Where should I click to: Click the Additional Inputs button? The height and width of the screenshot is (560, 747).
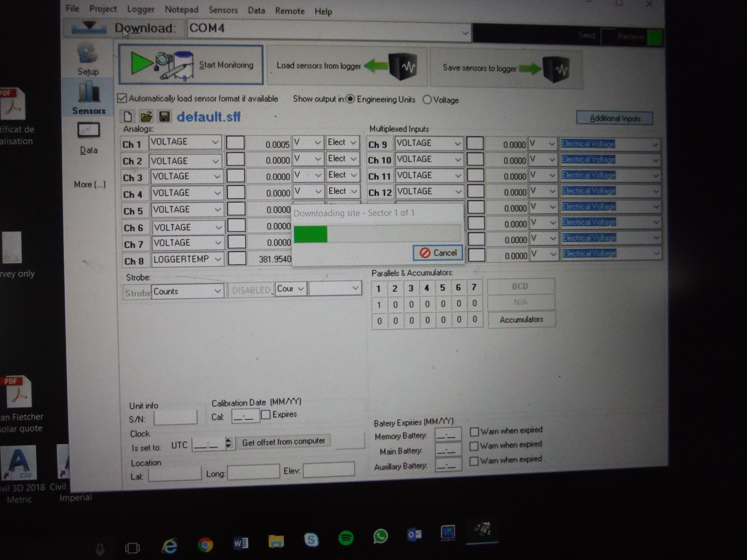(x=614, y=118)
